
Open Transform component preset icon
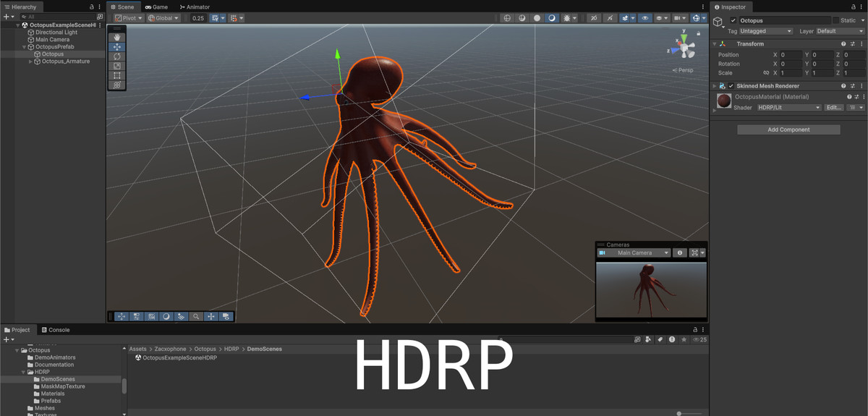pyautogui.click(x=852, y=44)
